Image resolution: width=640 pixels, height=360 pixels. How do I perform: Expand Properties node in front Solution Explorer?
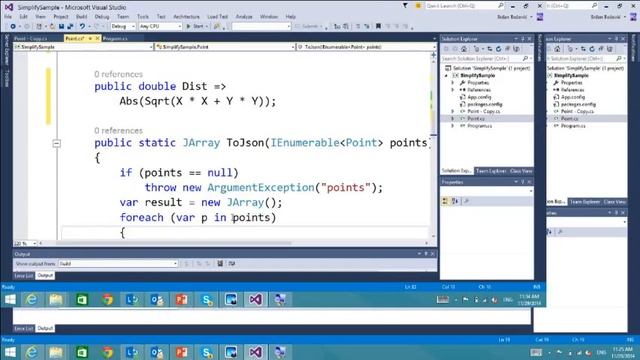(453, 83)
